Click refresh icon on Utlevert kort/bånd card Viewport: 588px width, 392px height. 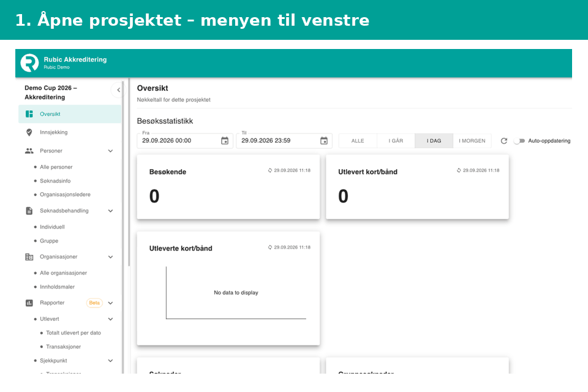pos(459,170)
